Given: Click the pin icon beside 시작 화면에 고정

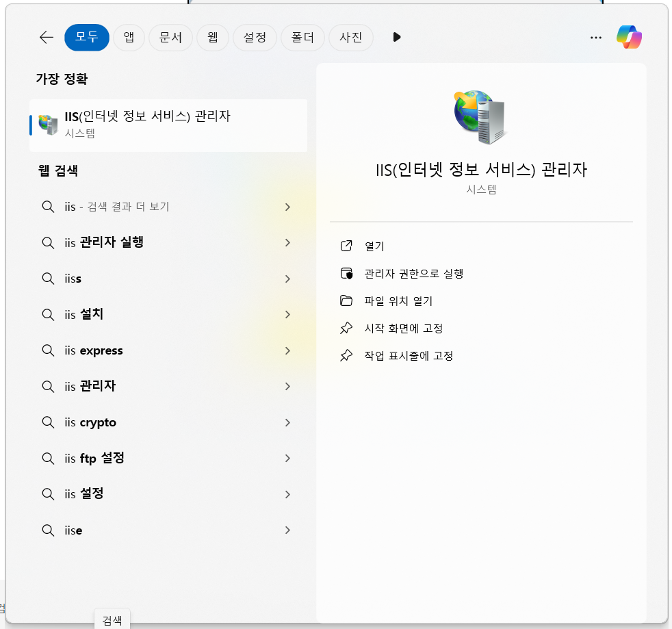Looking at the screenshot, I should pos(346,328).
